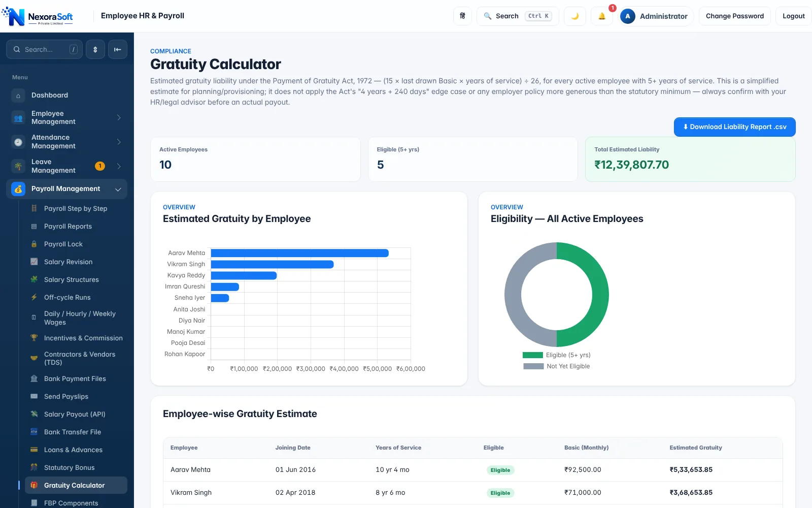Click sidebar expand/collapse all arrows icon
The height and width of the screenshot is (508, 812).
coord(95,49)
